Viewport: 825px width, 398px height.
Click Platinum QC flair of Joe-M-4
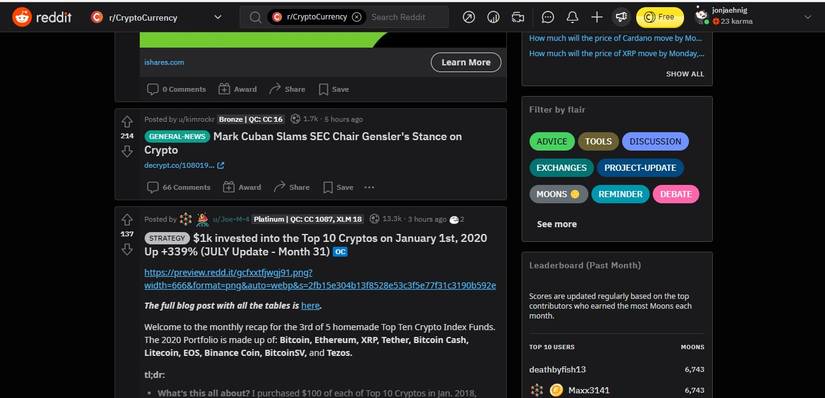click(307, 219)
